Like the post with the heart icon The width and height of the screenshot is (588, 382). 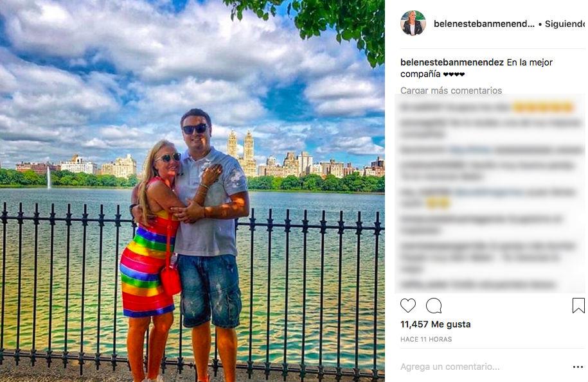[x=407, y=306]
